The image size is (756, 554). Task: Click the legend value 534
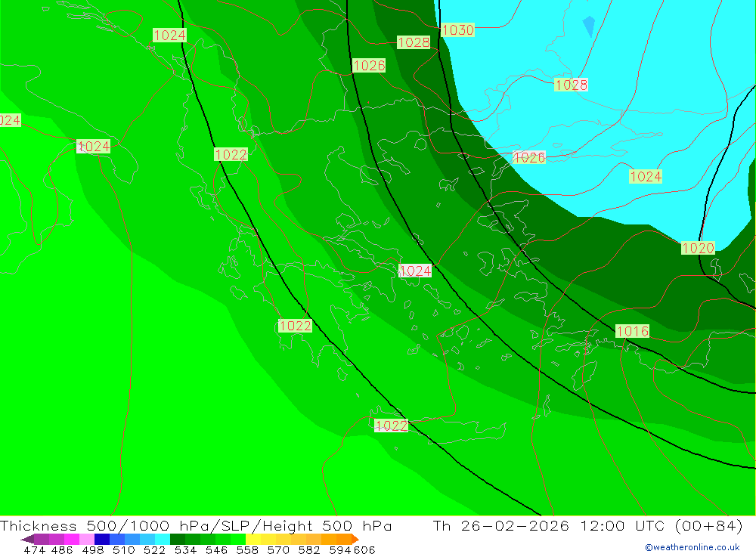tap(186, 549)
